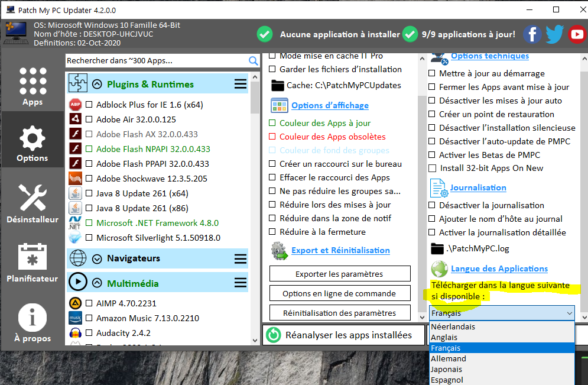Click the Options d'affichage grid icon
The height and width of the screenshot is (385, 588).
click(x=280, y=105)
